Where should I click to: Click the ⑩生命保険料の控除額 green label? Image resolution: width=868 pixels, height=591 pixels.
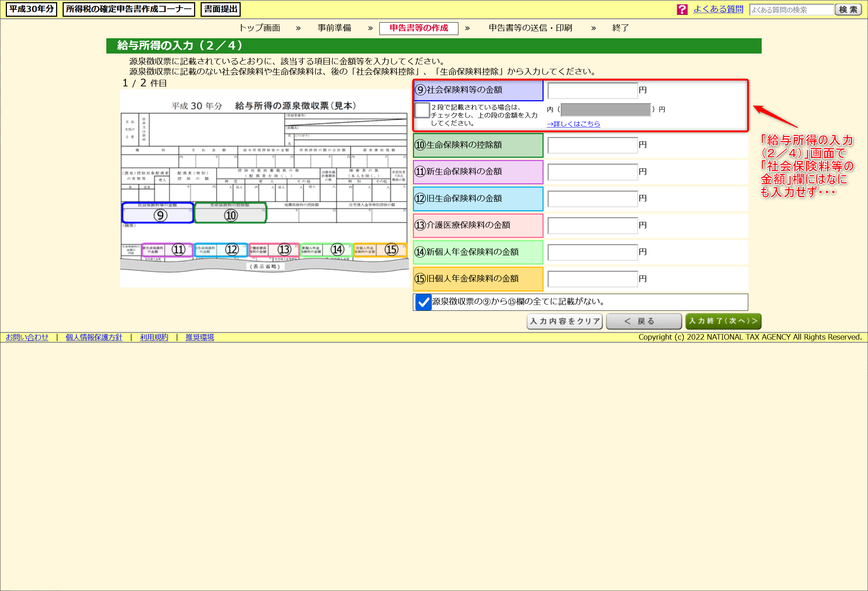(478, 145)
